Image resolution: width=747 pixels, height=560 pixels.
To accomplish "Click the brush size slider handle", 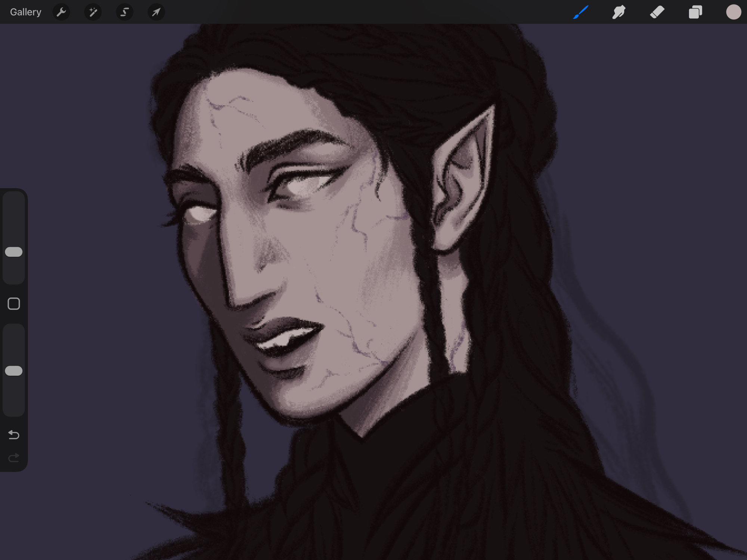I will pos(14,252).
